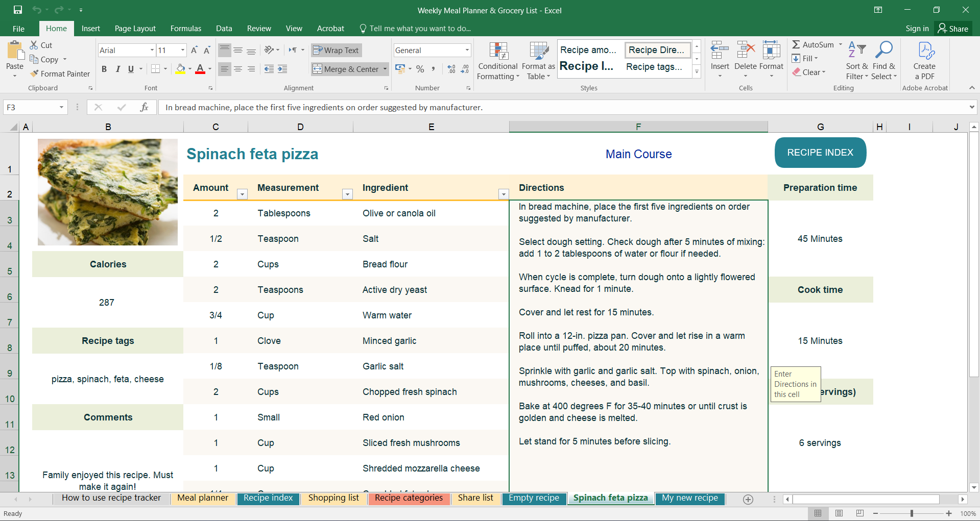
Task: Switch to the Shopping list sheet tab
Action: 333,498
